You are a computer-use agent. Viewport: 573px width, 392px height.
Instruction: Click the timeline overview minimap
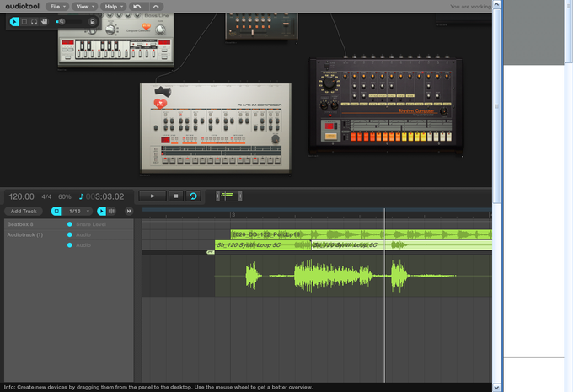pos(228,196)
